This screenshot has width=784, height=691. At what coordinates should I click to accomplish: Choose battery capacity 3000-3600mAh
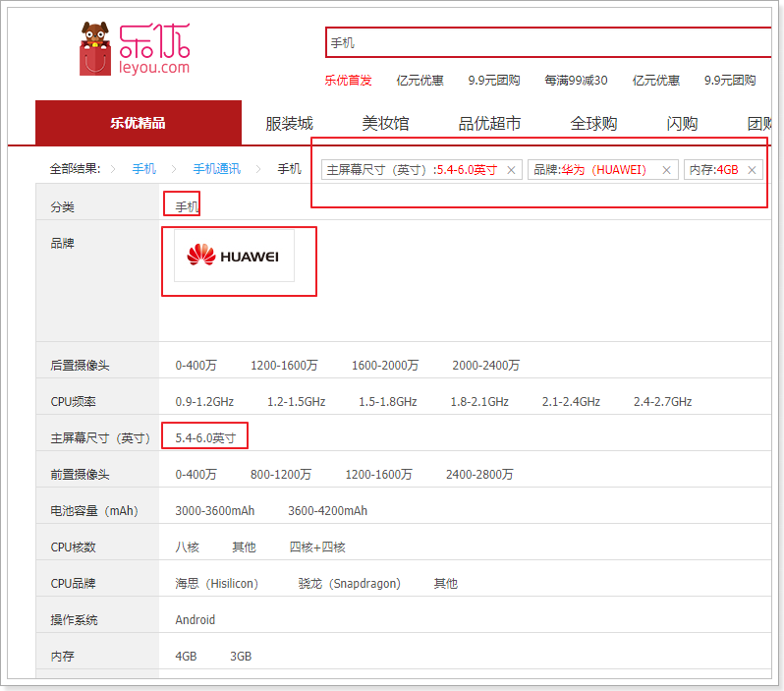[x=214, y=511]
